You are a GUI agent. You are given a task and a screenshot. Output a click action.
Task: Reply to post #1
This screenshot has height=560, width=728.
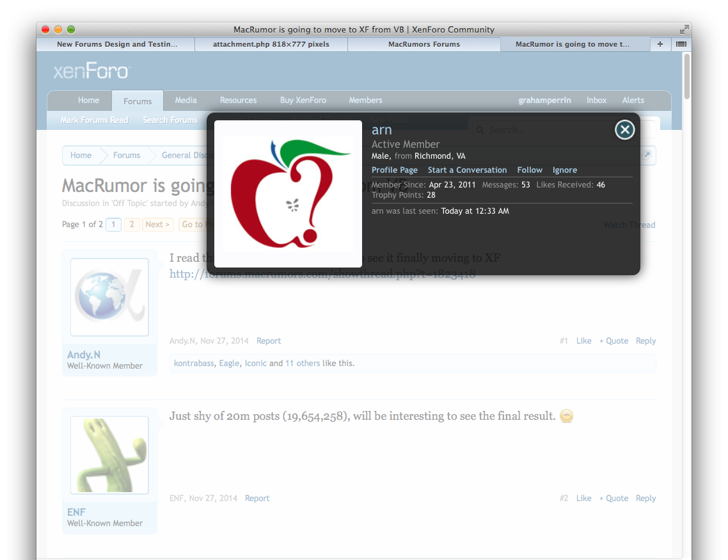(x=645, y=341)
